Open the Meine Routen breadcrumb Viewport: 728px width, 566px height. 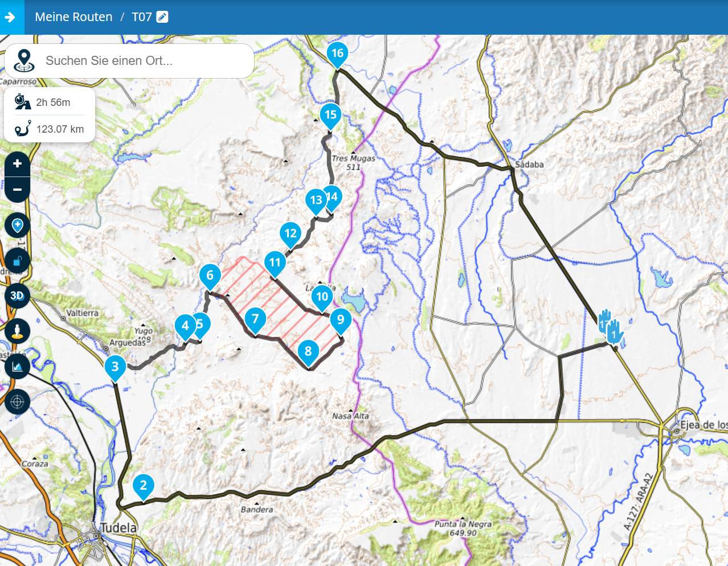click(73, 17)
